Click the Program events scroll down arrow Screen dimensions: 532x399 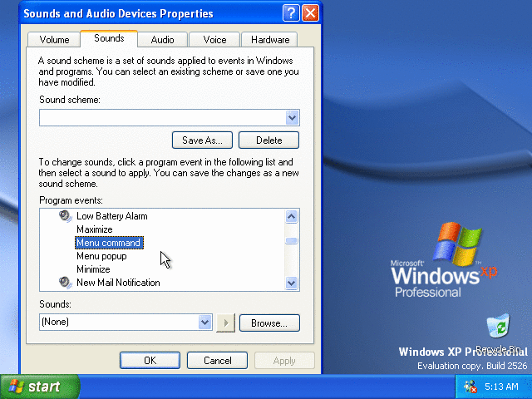pos(292,283)
